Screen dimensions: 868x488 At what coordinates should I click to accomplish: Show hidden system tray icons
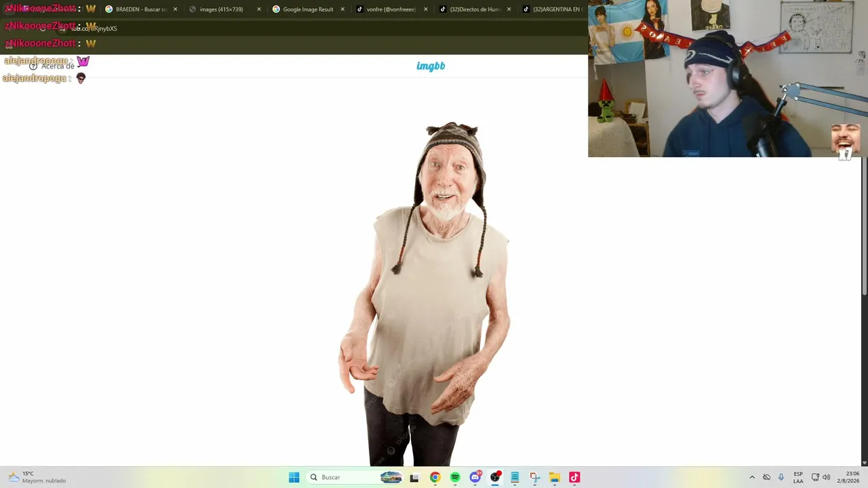click(752, 477)
